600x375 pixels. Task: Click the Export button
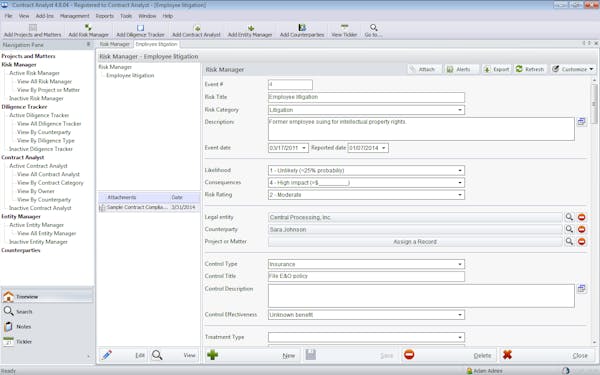coord(497,69)
